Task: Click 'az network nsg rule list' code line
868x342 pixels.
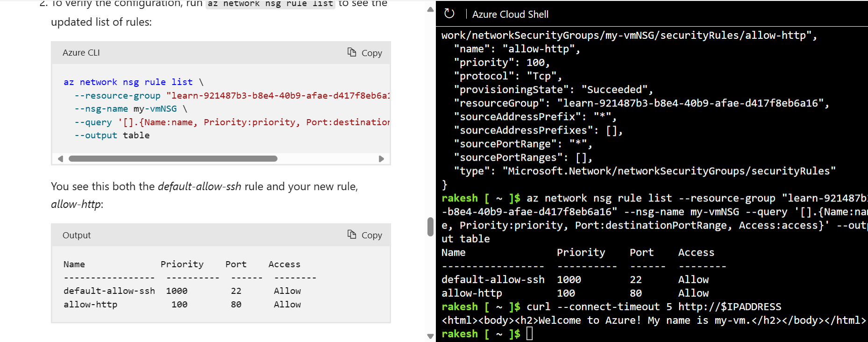Action: pos(134,82)
